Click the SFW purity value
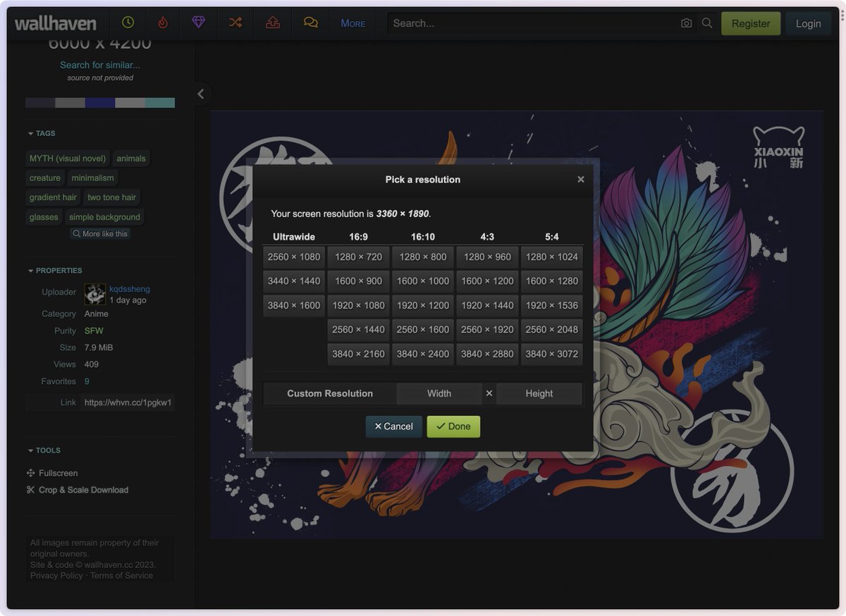Image resolution: width=846 pixels, height=616 pixels. coord(94,331)
